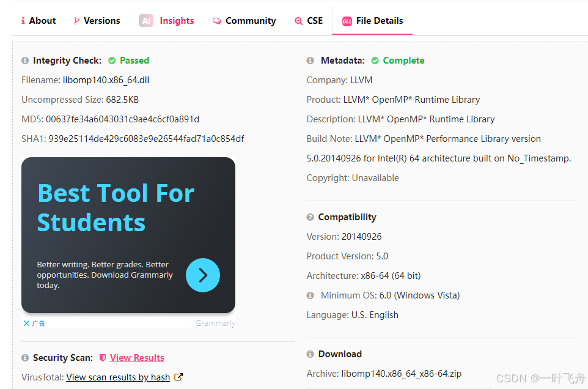588x389 pixels.
Task: Click the filename libomp140.x86_64.dll
Action: point(106,80)
